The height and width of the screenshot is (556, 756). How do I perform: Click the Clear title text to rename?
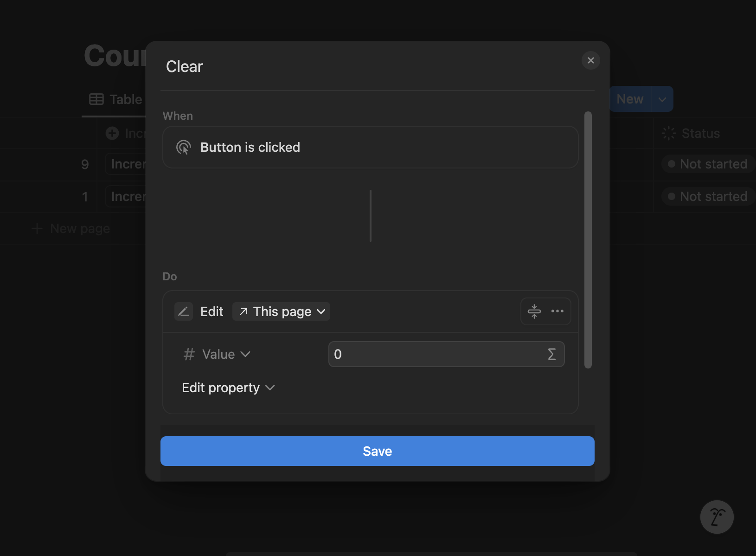point(185,67)
